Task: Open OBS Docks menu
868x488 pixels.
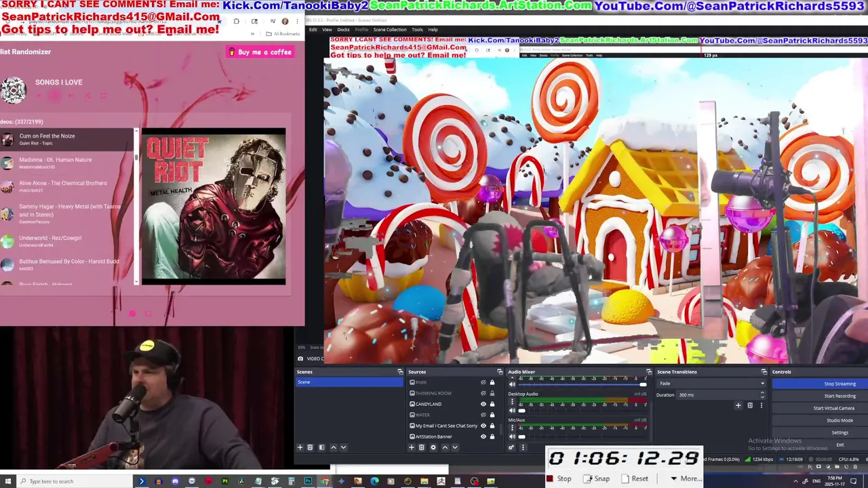Action: click(x=343, y=30)
